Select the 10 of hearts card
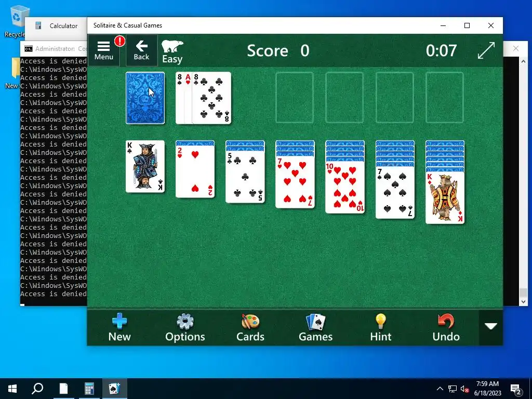The height and width of the screenshot is (399, 532). click(345, 188)
